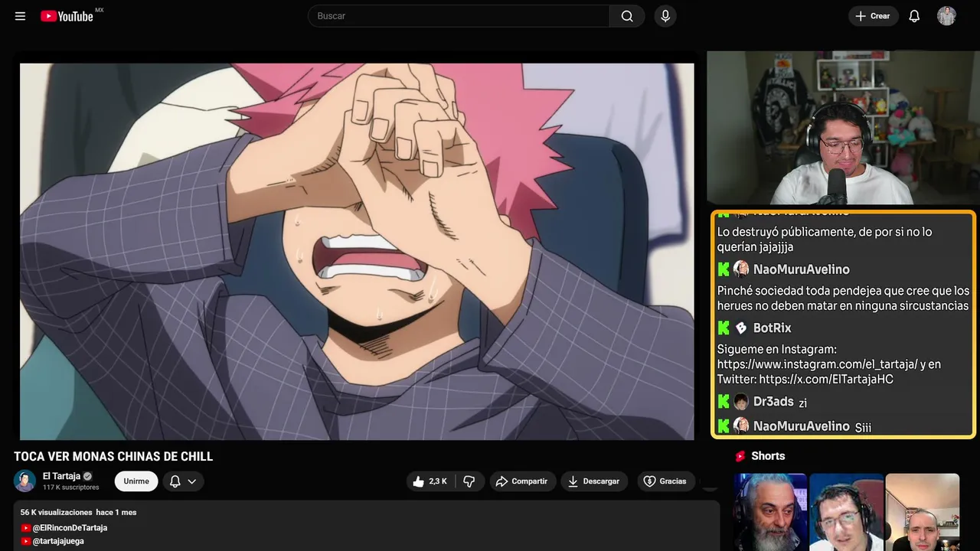Open the Compartir share dialog
The image size is (980, 551).
tap(522, 481)
